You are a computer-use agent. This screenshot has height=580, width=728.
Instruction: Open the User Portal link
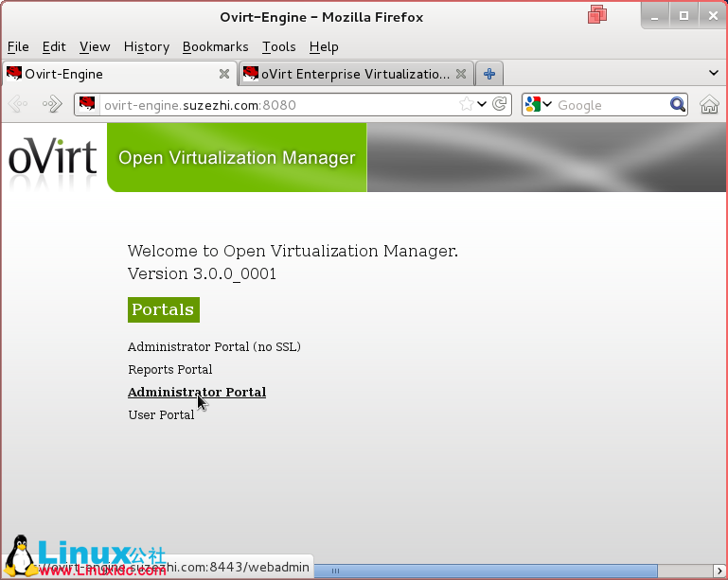coord(161,414)
